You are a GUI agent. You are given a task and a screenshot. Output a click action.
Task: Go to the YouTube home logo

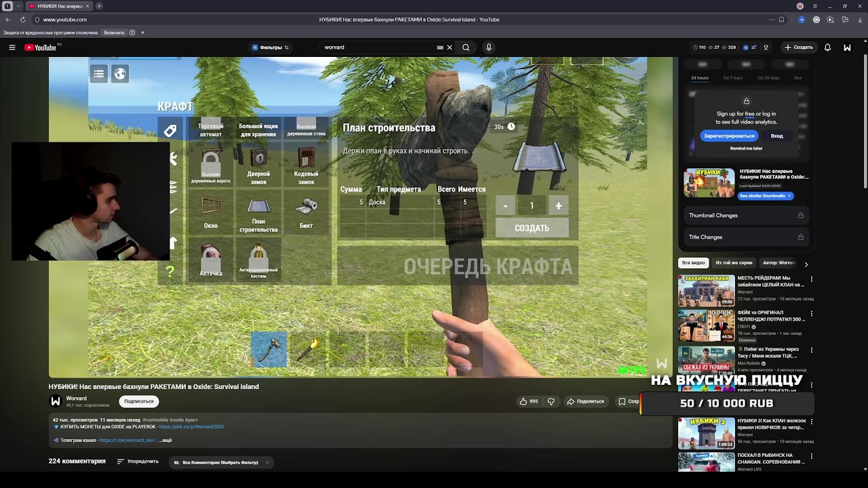41,47
